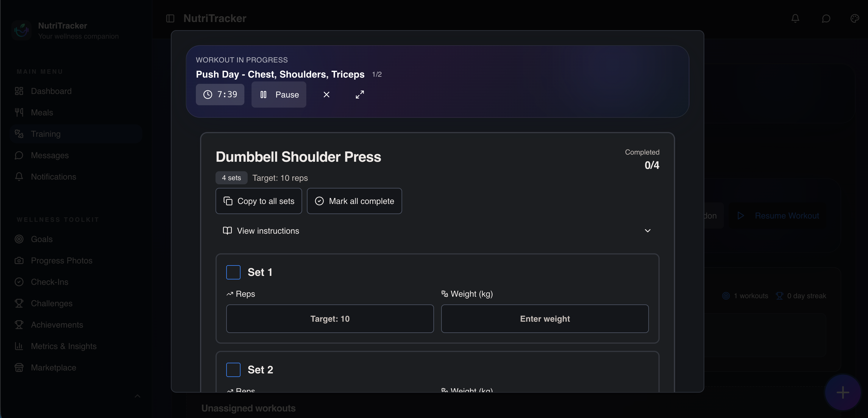Screen dimensions: 868x418
Task: Click the workout timer showing 7:39
Action: click(x=220, y=95)
